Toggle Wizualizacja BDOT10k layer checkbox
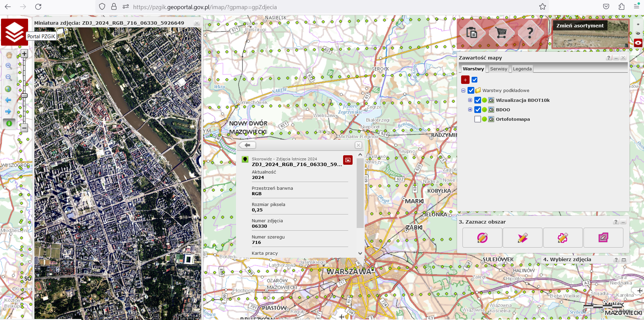The width and height of the screenshot is (644, 320). click(x=477, y=100)
